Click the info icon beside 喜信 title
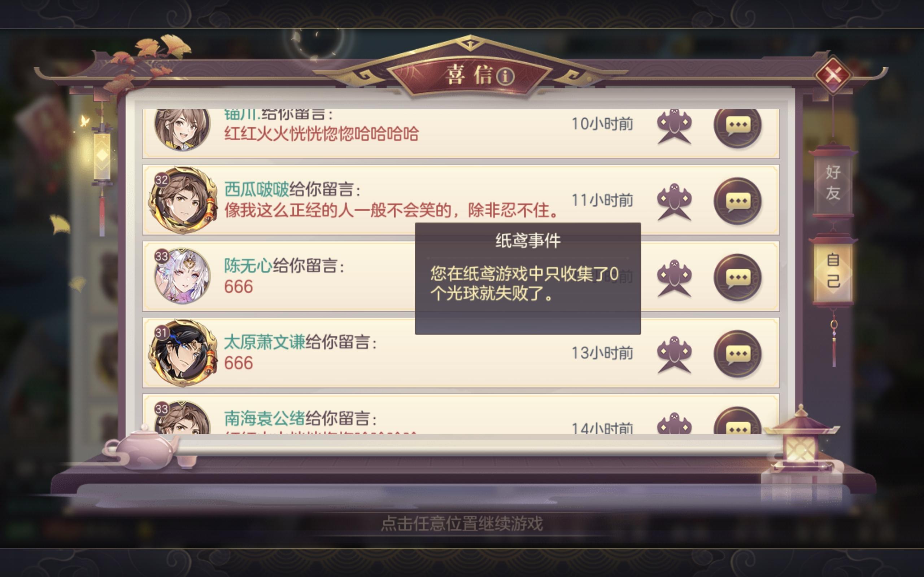 click(x=505, y=76)
